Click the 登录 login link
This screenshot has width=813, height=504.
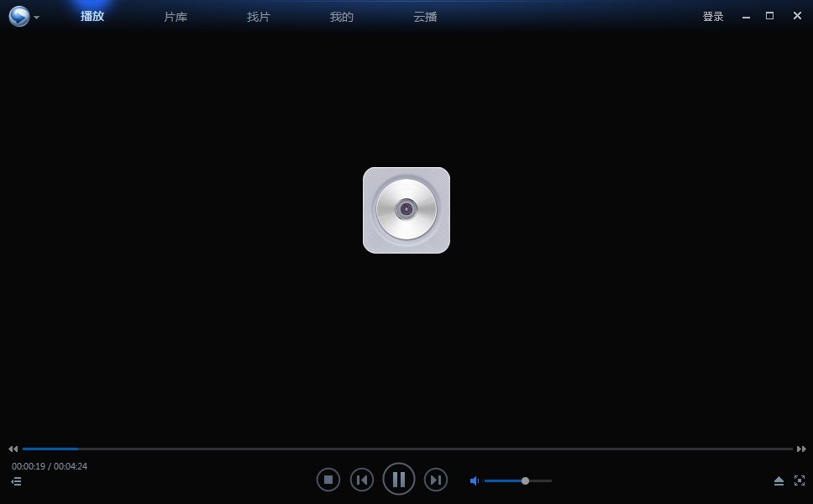click(x=713, y=17)
